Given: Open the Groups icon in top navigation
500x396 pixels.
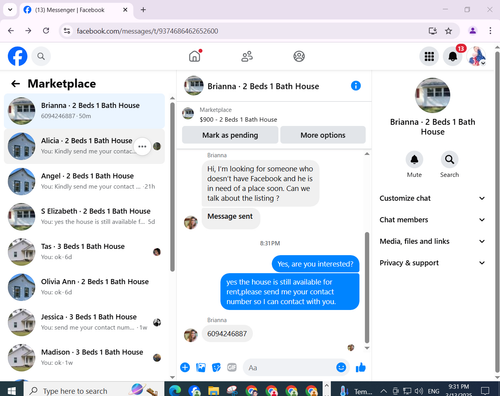Looking at the screenshot, I should click(299, 56).
